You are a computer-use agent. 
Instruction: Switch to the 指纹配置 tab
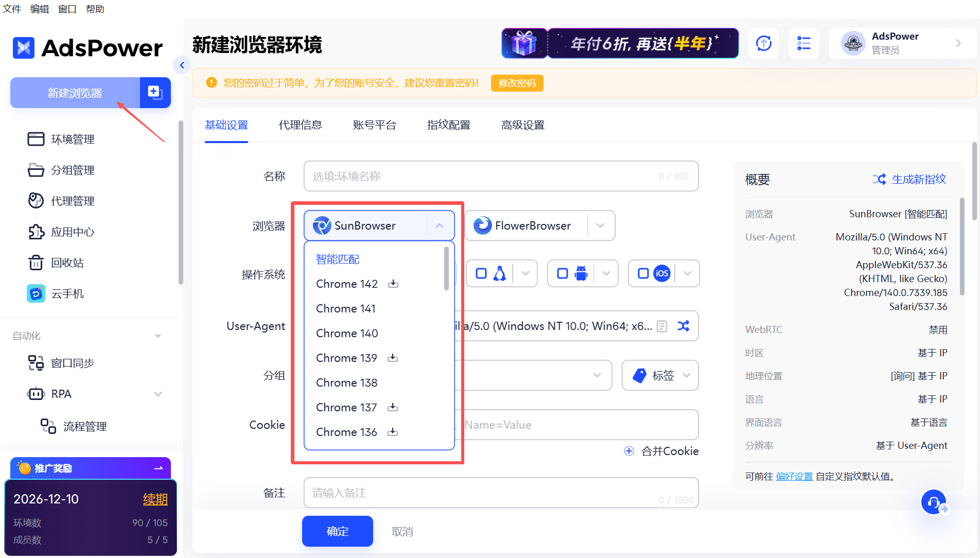(x=448, y=125)
